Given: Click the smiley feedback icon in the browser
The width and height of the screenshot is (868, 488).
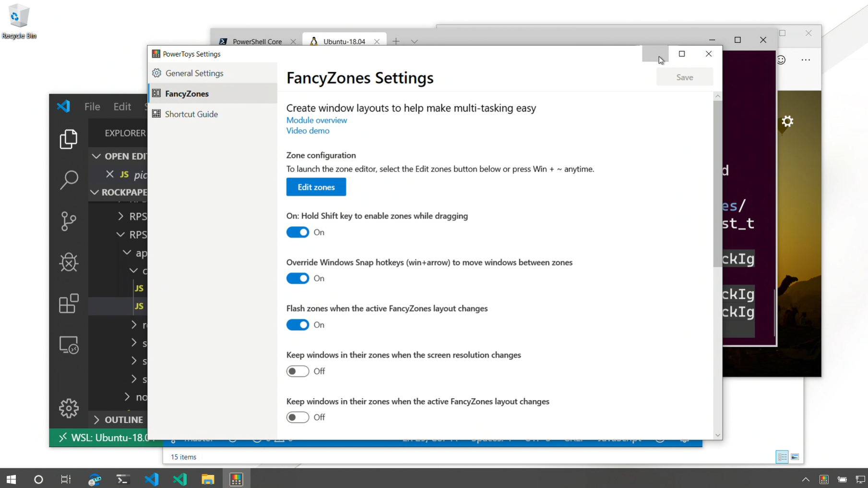Looking at the screenshot, I should [781, 60].
